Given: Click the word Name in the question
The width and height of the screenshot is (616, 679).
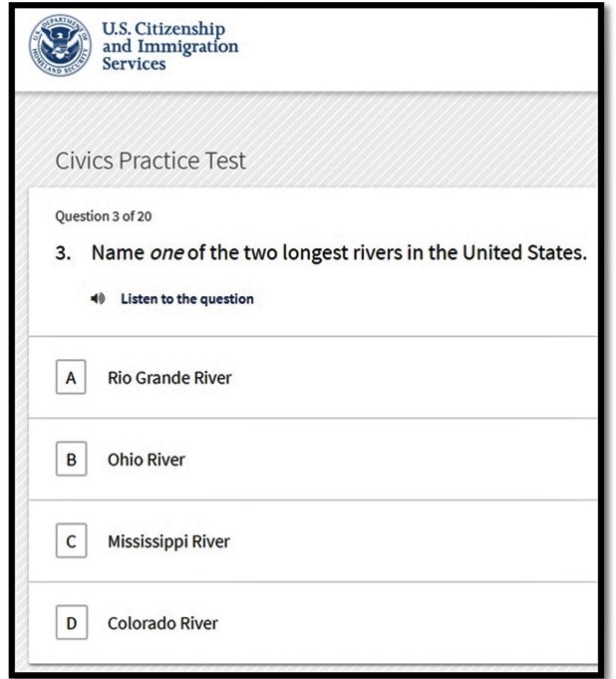Looking at the screenshot, I should (118, 253).
